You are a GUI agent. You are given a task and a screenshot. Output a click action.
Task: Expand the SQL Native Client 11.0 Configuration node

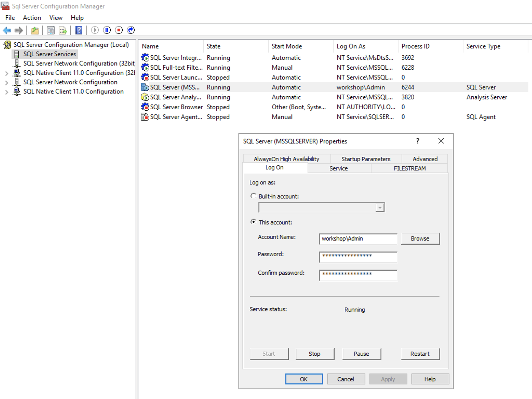7,92
